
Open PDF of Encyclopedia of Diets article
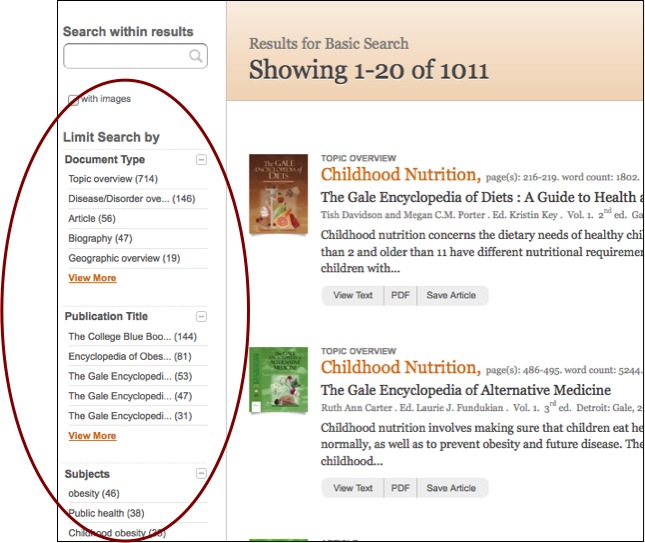pos(400,295)
